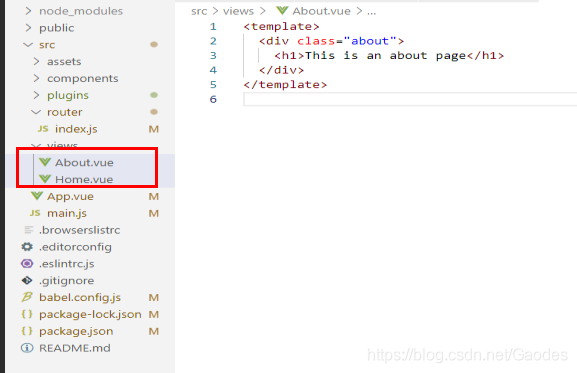The image size is (577, 373).
Task: Open the main.js file
Action: [x=67, y=213]
